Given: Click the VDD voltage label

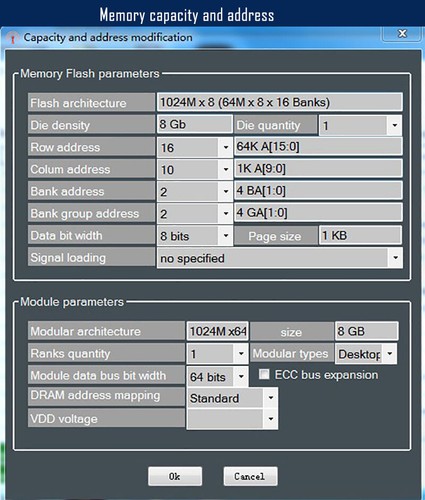Looking at the screenshot, I should (106, 418).
